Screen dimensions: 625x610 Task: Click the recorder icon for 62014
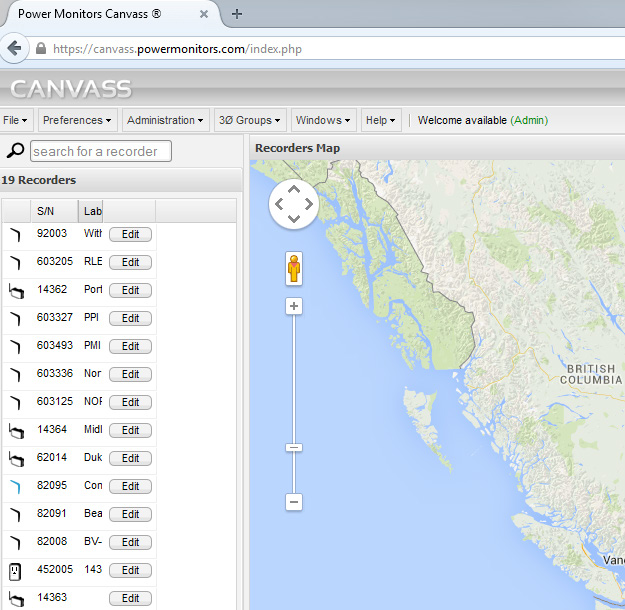(16, 459)
